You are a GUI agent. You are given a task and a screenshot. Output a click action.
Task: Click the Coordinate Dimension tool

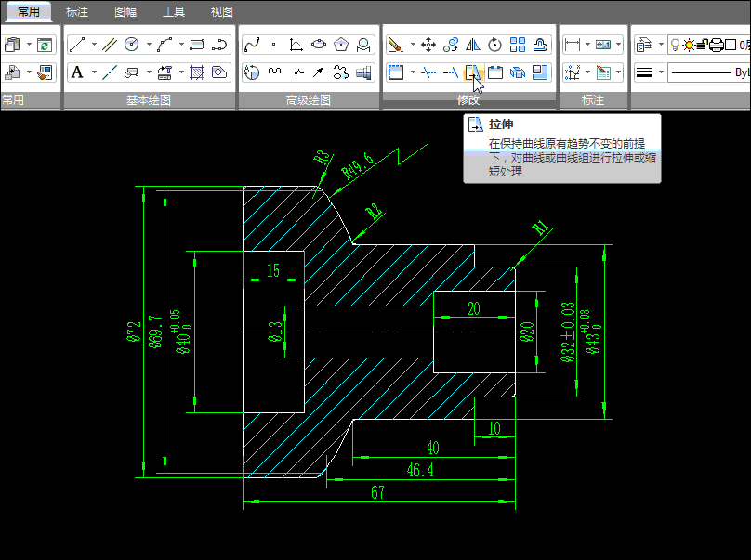[x=572, y=72]
